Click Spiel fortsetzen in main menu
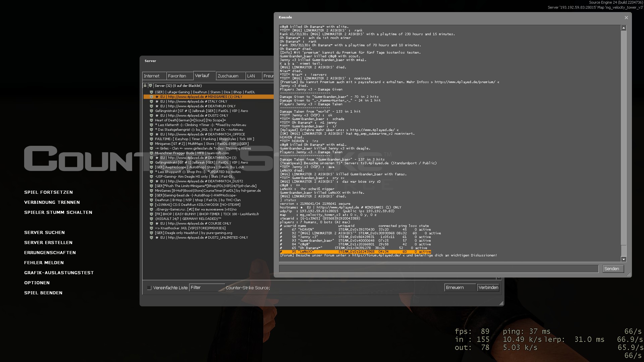Image resolution: width=644 pixels, height=362 pixels. [x=48, y=192]
